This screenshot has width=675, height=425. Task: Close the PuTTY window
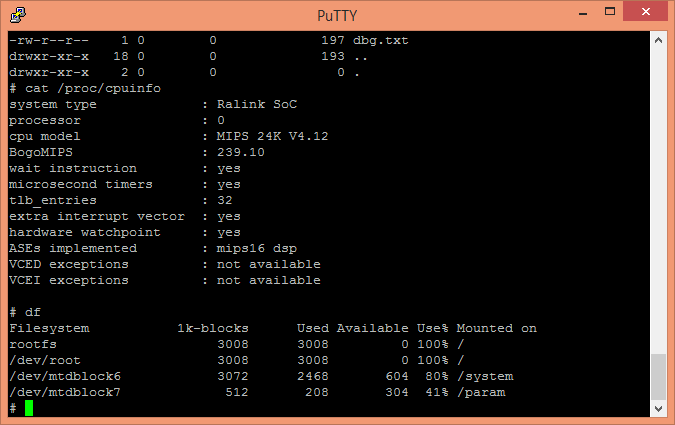click(646, 12)
